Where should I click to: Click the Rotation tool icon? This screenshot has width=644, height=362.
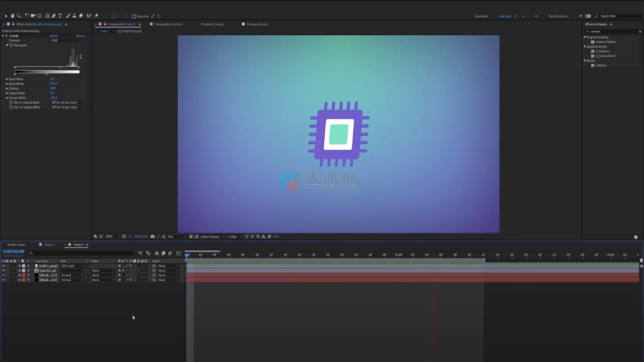26,16
